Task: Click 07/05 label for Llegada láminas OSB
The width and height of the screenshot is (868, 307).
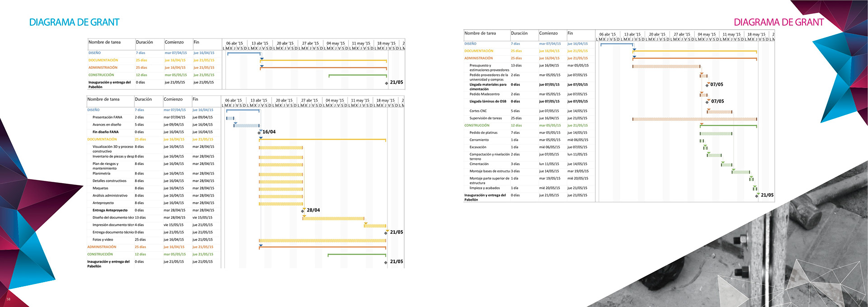Action: [717, 101]
